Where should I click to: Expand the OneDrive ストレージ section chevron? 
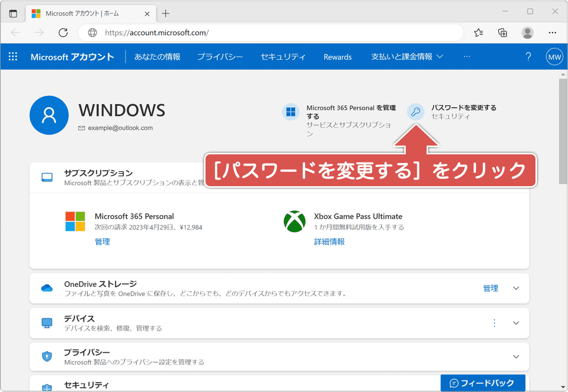point(516,288)
